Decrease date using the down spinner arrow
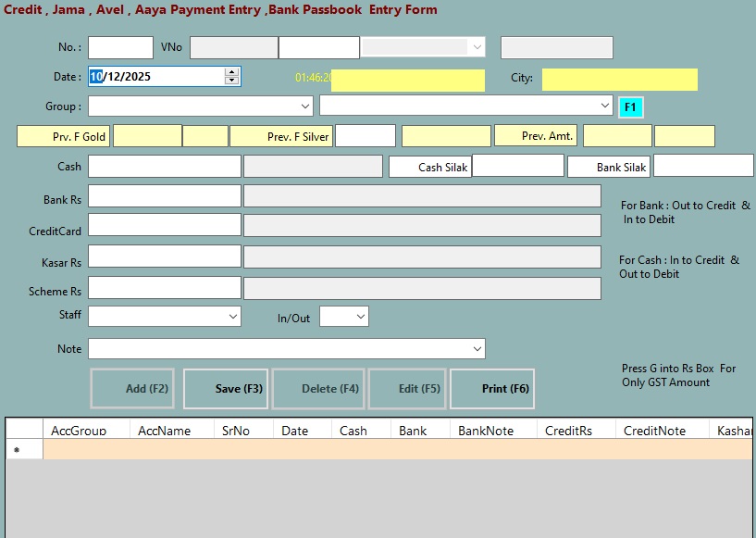 [231, 81]
